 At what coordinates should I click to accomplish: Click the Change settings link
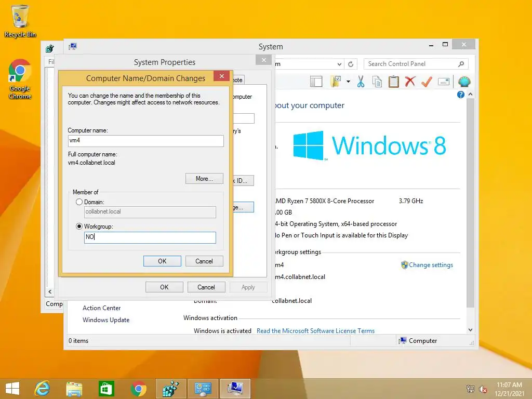431,265
